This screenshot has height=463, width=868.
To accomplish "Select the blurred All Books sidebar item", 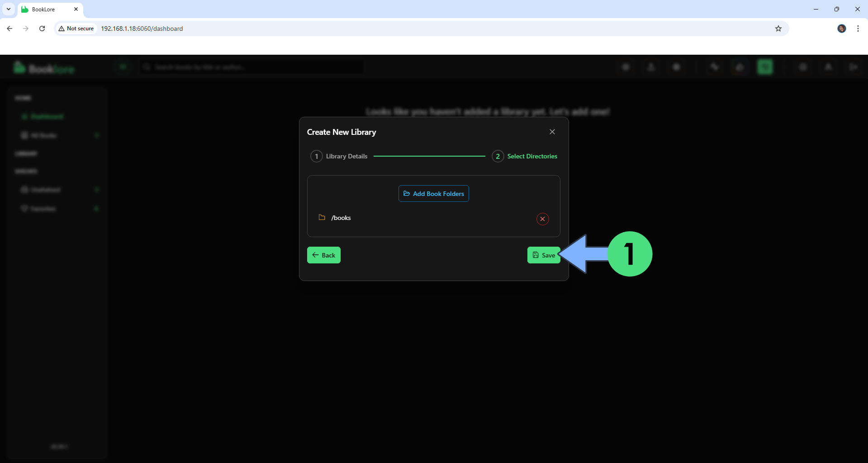I will pos(57,135).
